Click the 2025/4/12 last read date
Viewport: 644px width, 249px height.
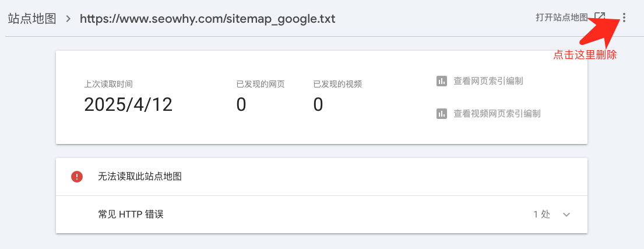click(x=128, y=104)
